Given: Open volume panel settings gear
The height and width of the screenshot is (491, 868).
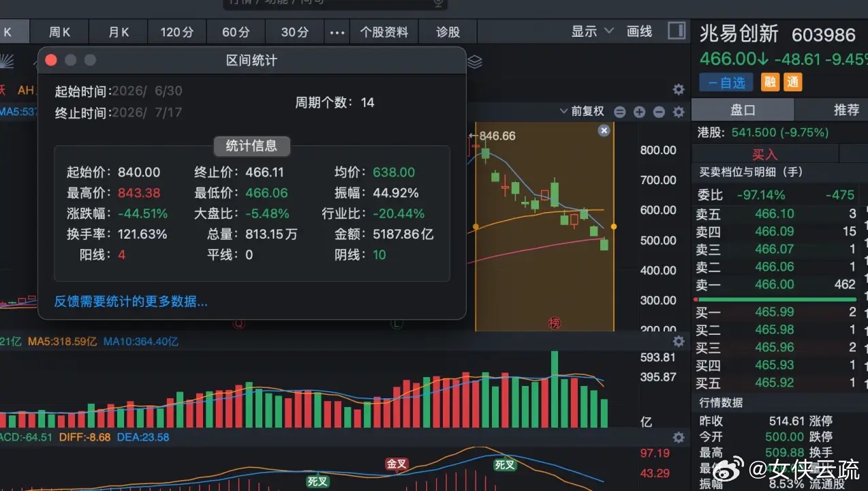Looking at the screenshot, I should click(x=679, y=341).
